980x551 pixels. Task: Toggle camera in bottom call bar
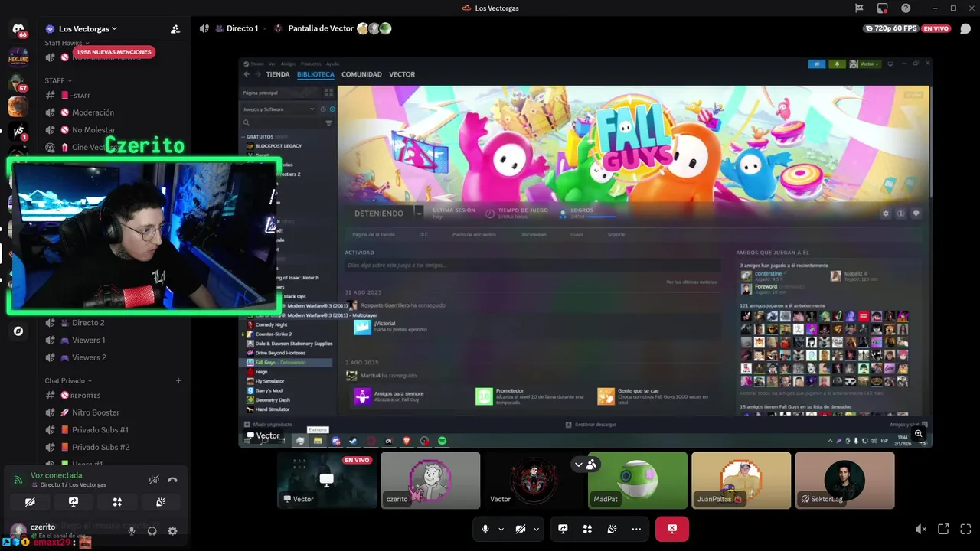pos(520,529)
